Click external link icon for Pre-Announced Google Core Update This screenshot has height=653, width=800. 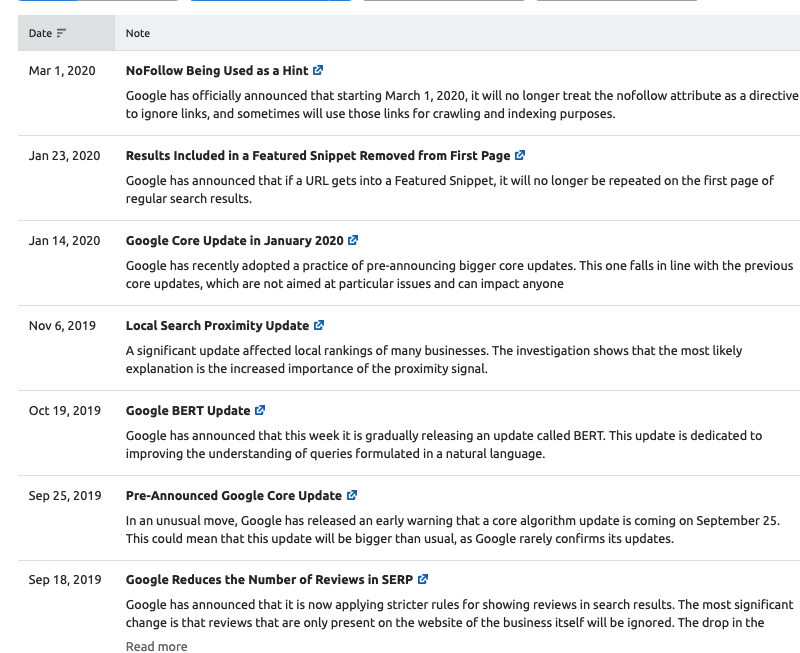352,496
